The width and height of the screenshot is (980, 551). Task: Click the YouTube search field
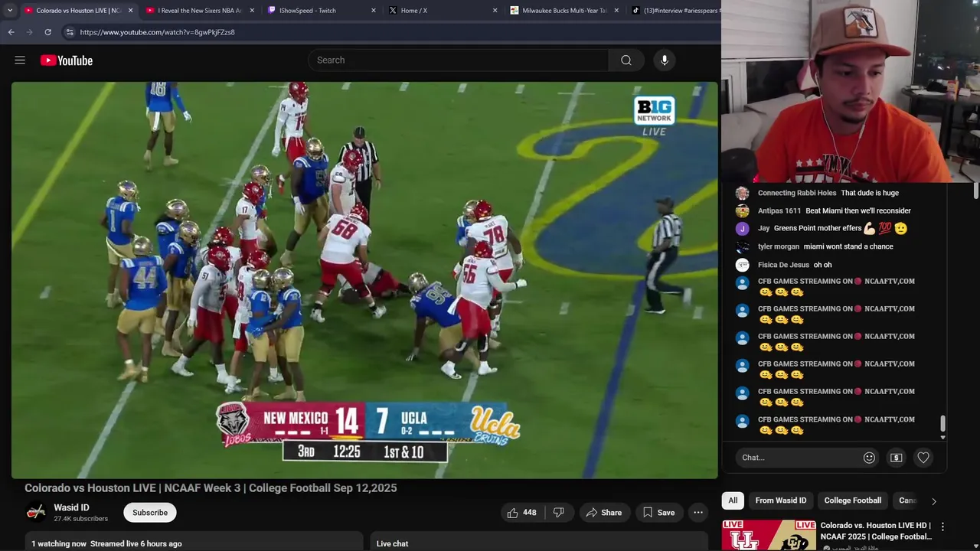[x=459, y=60]
